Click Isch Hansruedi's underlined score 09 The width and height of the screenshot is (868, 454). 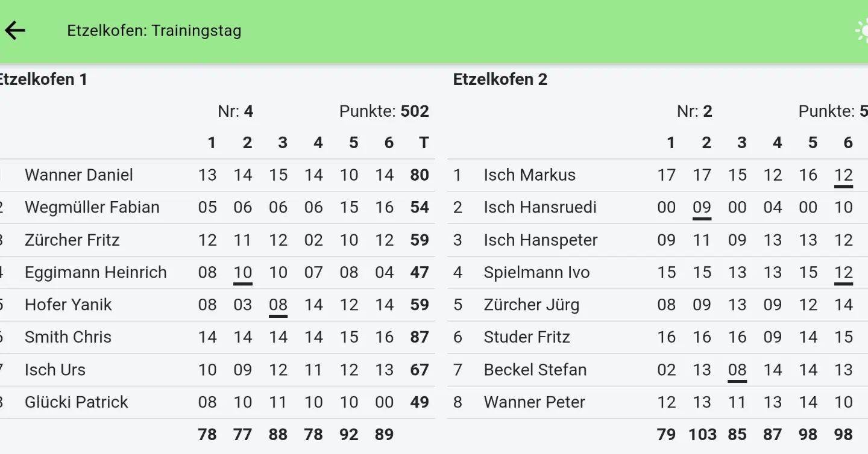click(x=702, y=208)
